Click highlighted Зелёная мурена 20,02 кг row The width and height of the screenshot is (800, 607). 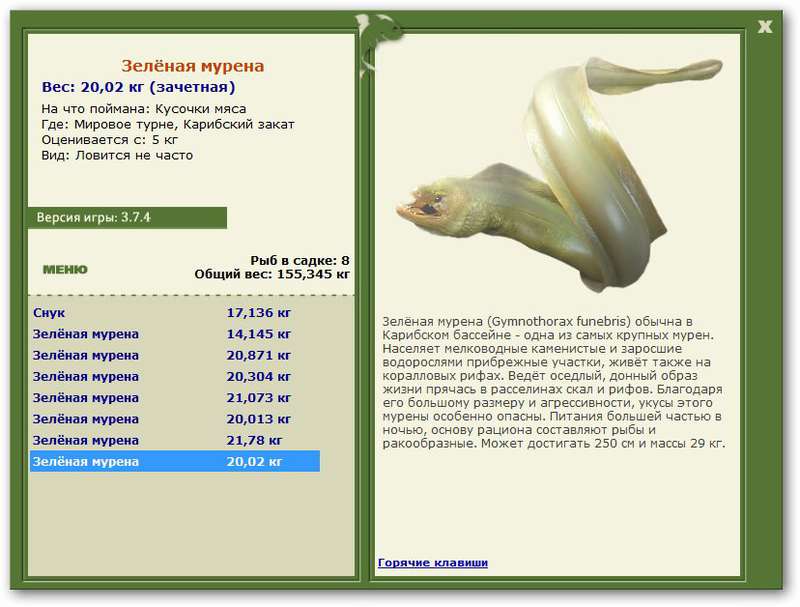tap(174, 461)
